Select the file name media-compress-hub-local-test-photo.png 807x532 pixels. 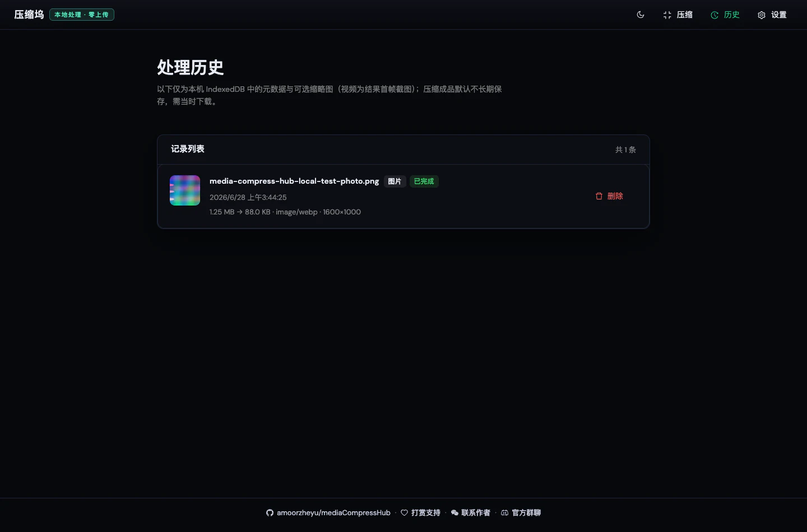294,181
